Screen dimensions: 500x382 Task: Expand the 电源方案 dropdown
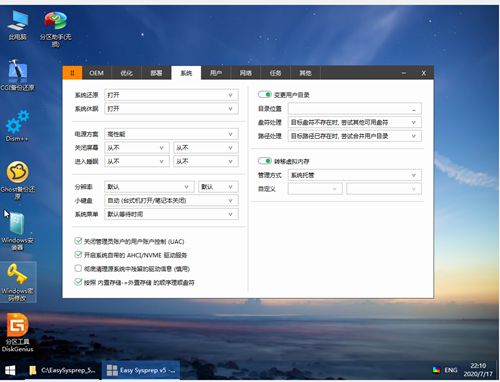171,134
